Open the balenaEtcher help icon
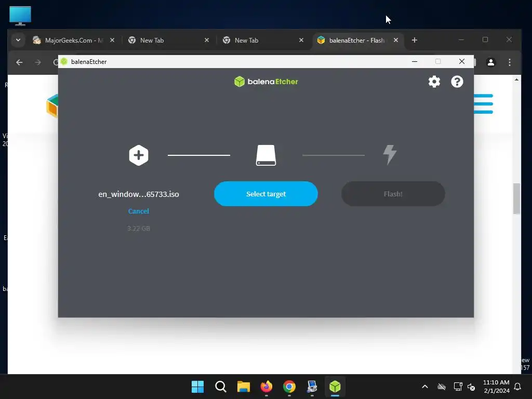Image resolution: width=532 pixels, height=399 pixels. point(457,82)
